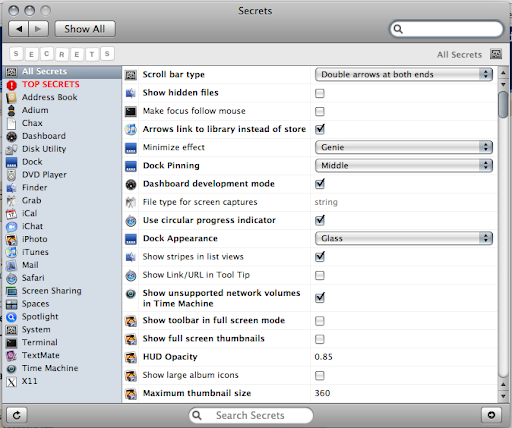Image resolution: width=512 pixels, height=428 pixels.
Task: Uncheck Show unsupported network volumes checkbox
Action: [320, 297]
